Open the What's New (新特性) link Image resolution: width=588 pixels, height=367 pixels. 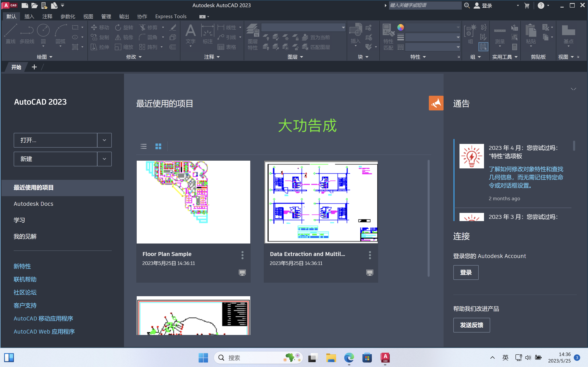point(22,266)
